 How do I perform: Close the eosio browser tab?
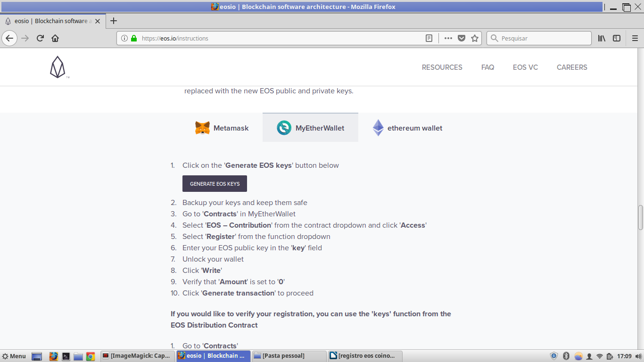[98, 21]
